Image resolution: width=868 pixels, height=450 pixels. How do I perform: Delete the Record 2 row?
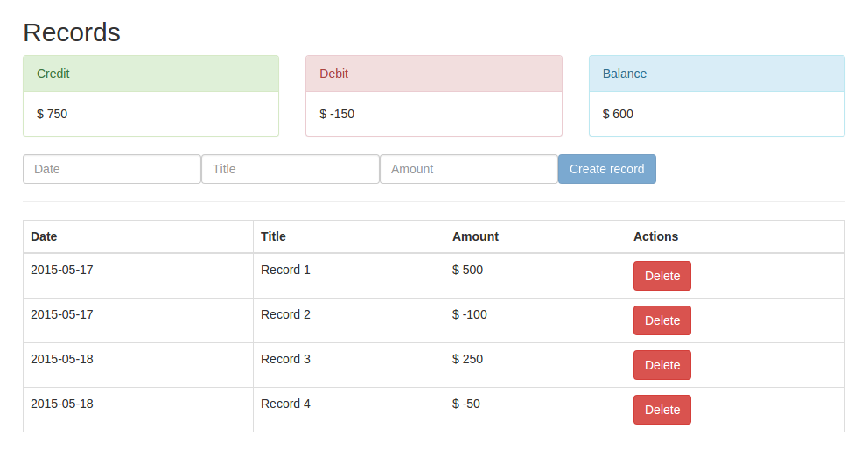pos(661,320)
